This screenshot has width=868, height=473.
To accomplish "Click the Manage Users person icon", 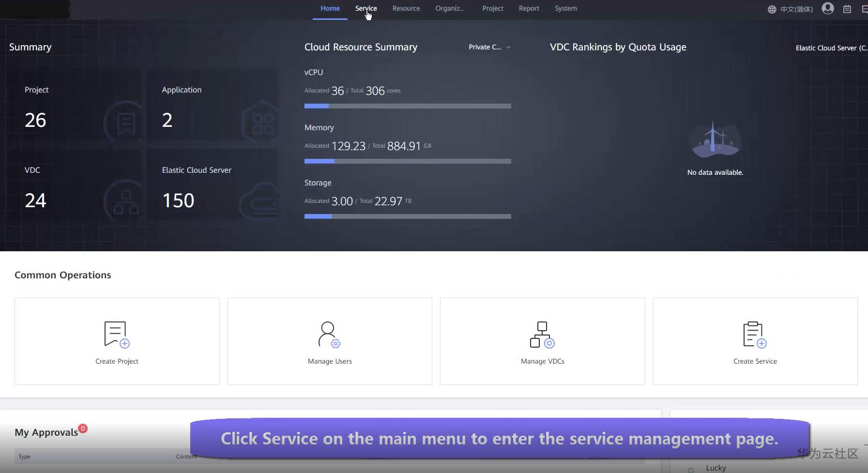I will (x=330, y=335).
